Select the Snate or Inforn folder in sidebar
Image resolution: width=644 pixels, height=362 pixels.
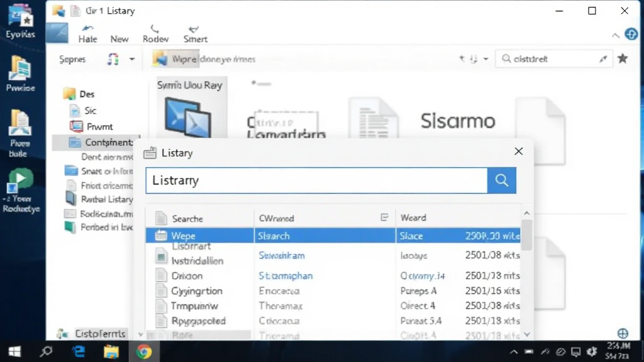click(99, 171)
